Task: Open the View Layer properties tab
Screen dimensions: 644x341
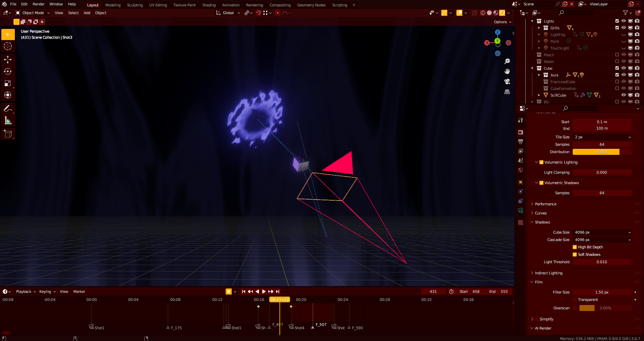Action: coord(521,151)
